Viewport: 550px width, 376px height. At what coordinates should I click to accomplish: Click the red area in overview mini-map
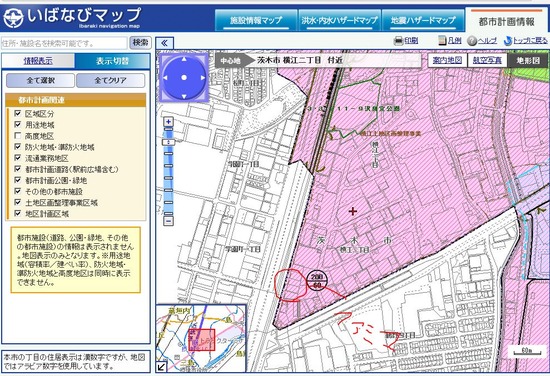pos(202,340)
